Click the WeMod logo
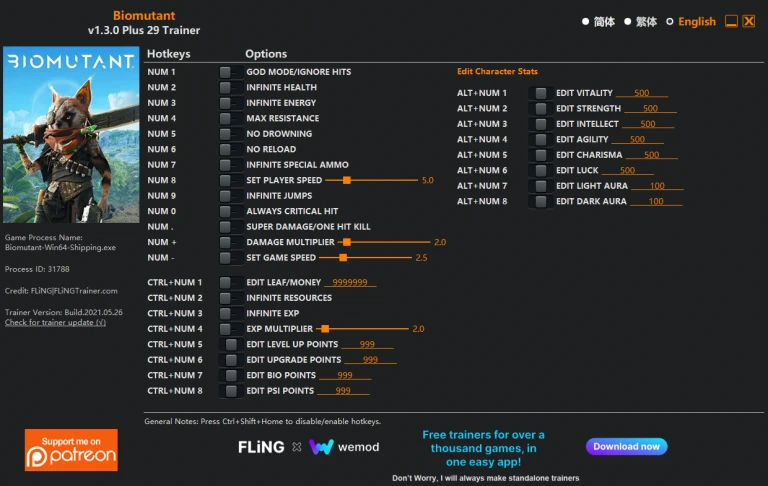The height and width of the screenshot is (486, 768). (344, 447)
